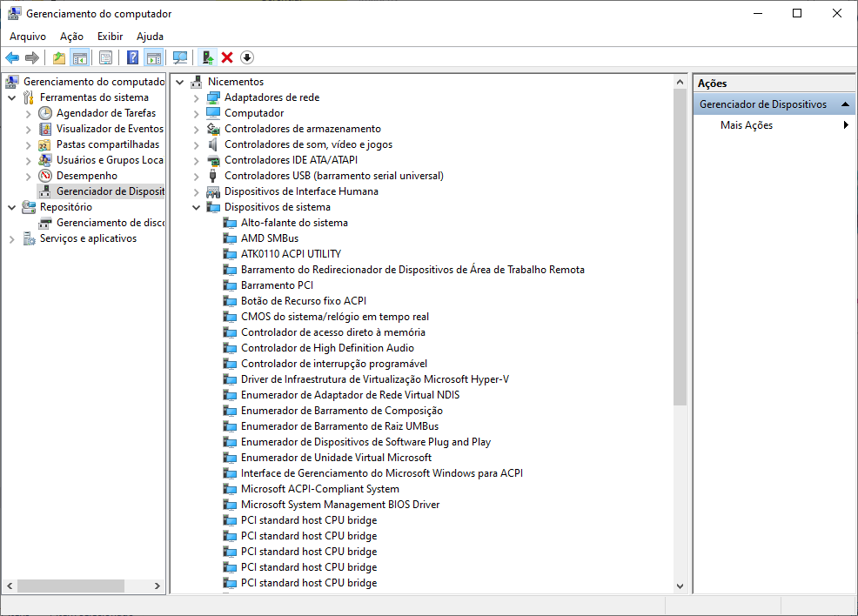Image resolution: width=858 pixels, height=616 pixels.
Task: Toggle the Show/Hide Console Tree button
Action: (80, 57)
